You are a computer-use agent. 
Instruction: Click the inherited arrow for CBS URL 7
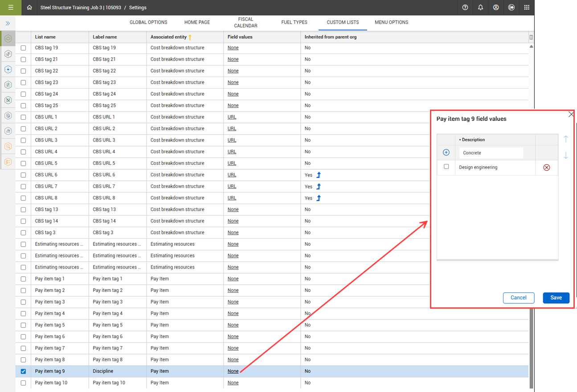coord(319,187)
